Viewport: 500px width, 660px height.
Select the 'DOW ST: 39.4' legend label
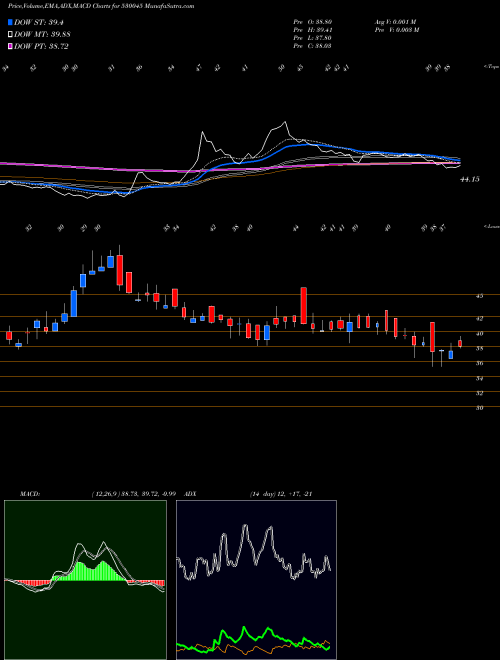coord(38,22)
